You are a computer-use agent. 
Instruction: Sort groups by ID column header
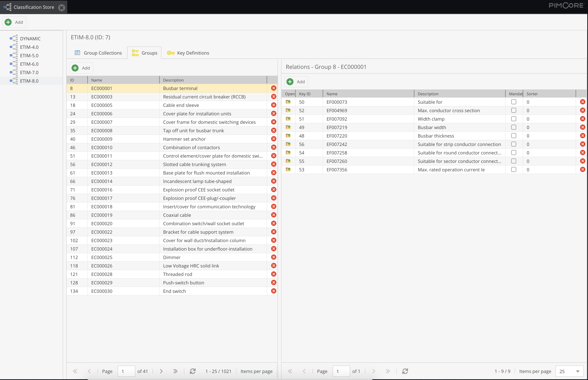77,80
